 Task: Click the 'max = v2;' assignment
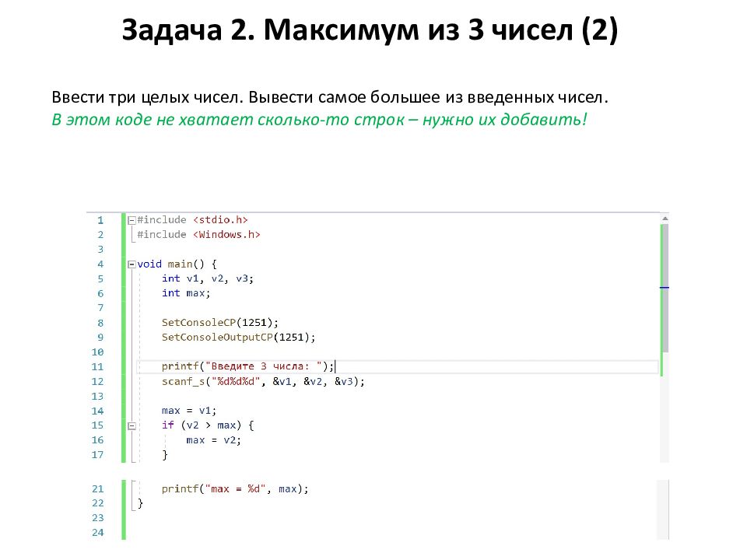[214, 440]
